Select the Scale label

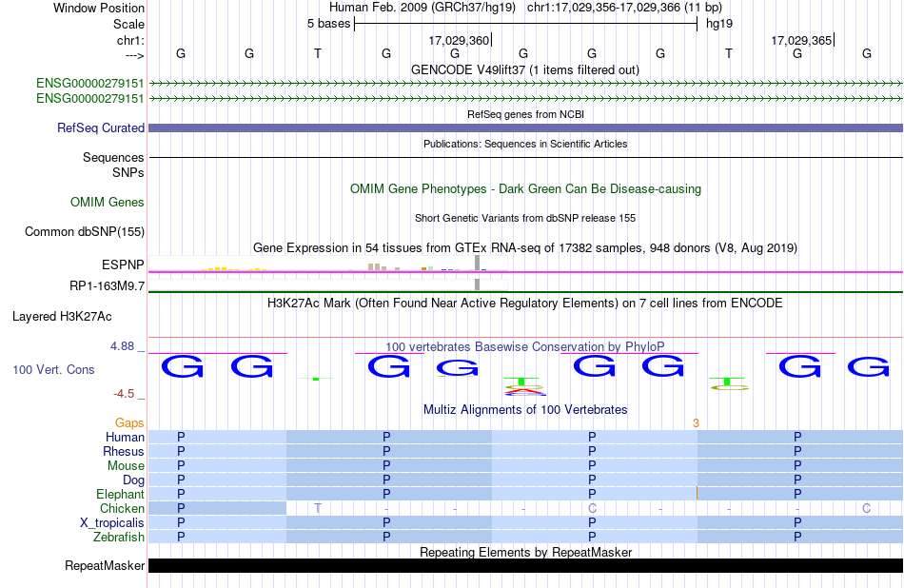(x=128, y=24)
